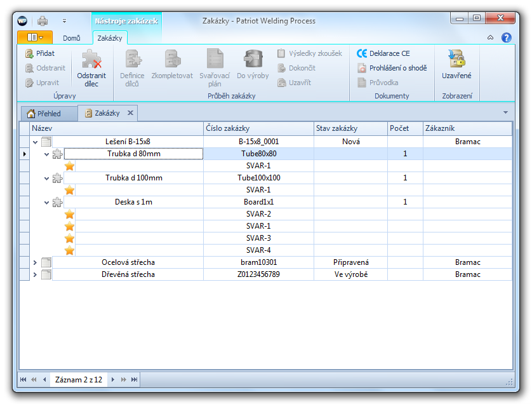The height and width of the screenshot is (404, 532).
Task: Collapse the Trubka d 80mm part
Action: point(47,154)
